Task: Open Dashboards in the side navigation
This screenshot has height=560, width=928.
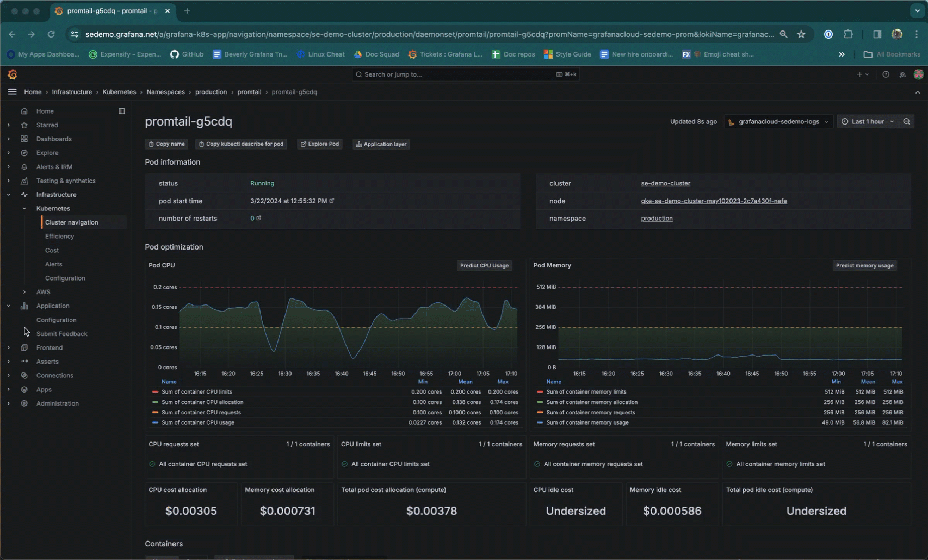Action: click(54, 139)
